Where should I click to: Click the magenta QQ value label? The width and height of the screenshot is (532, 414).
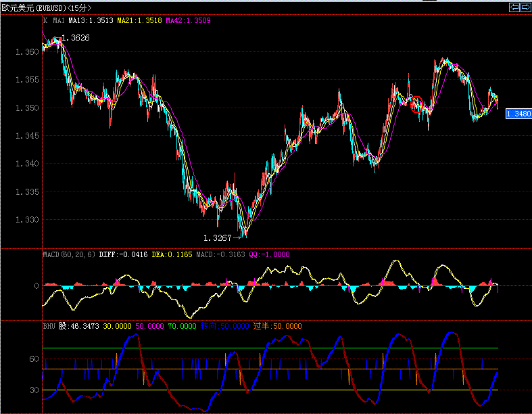tap(269, 255)
